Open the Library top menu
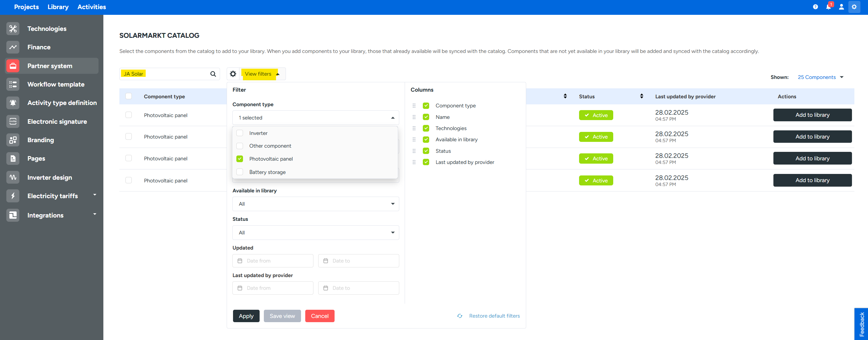Viewport: 868px width, 340px height. (58, 7)
